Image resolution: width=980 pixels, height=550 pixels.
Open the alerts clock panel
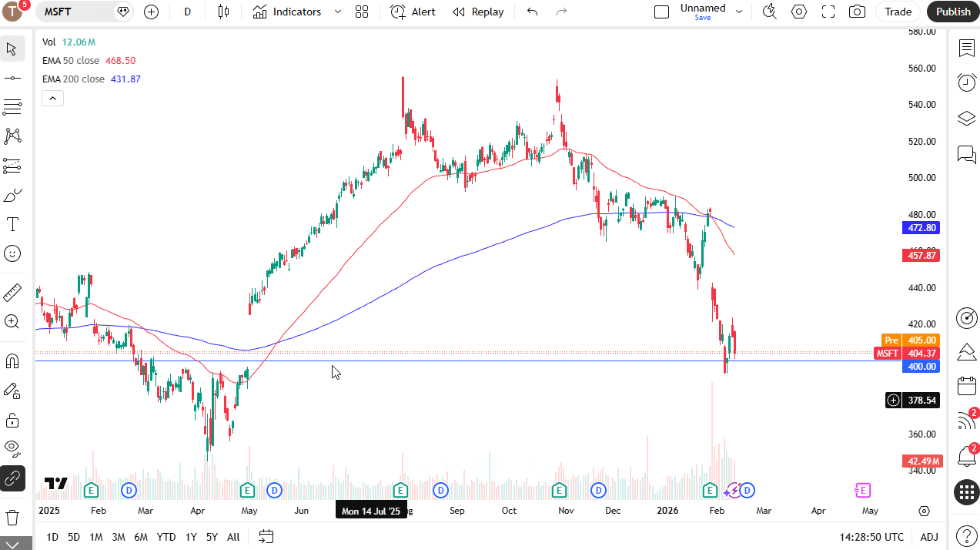tap(966, 82)
